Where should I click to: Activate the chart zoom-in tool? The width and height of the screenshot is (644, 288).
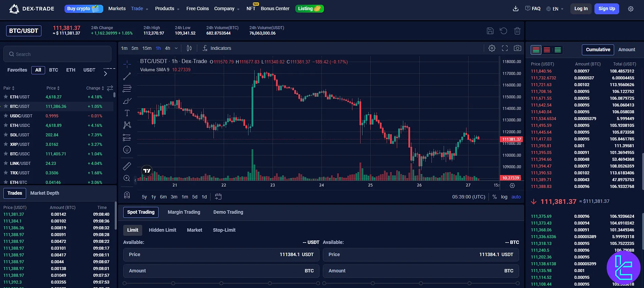point(127,178)
